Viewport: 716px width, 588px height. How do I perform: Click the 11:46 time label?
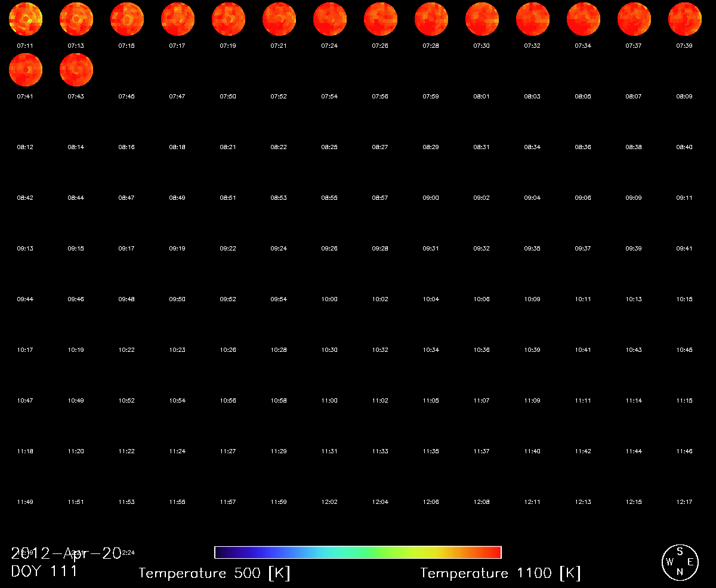[684, 451]
